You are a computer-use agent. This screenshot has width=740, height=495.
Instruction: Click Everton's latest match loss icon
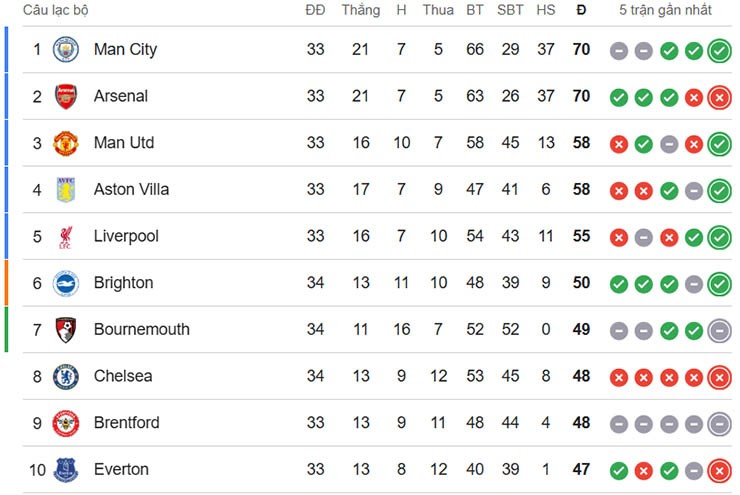click(718, 471)
